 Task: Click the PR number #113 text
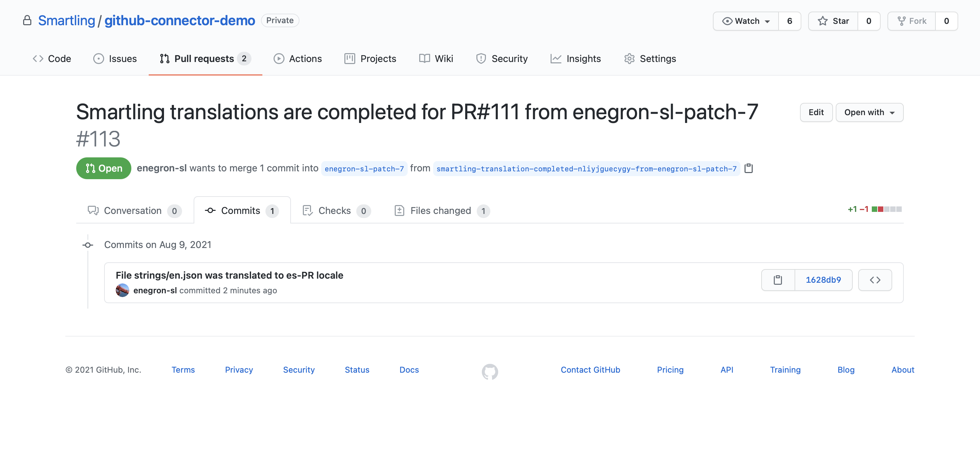(x=98, y=139)
